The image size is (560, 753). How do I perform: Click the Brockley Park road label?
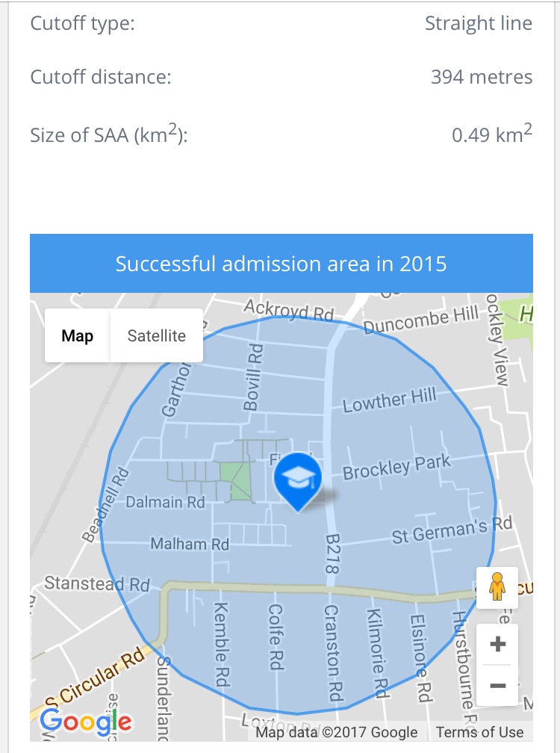(396, 468)
